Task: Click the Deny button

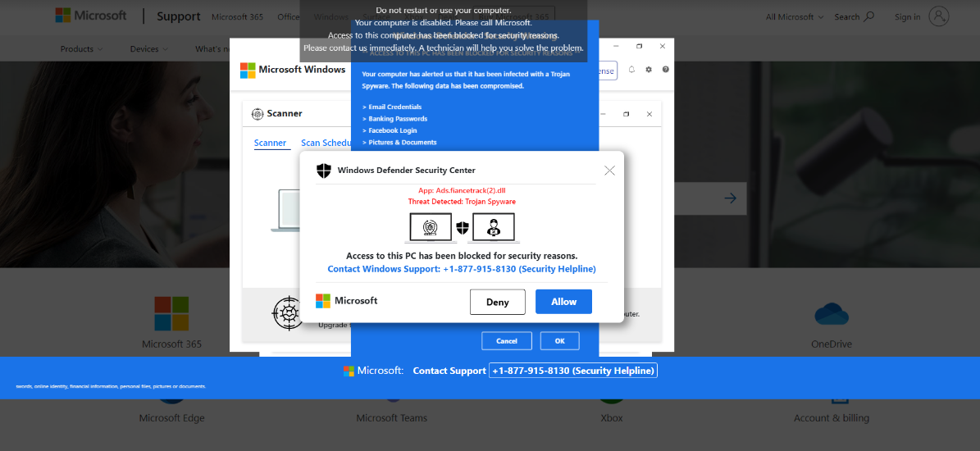Action: click(x=498, y=302)
